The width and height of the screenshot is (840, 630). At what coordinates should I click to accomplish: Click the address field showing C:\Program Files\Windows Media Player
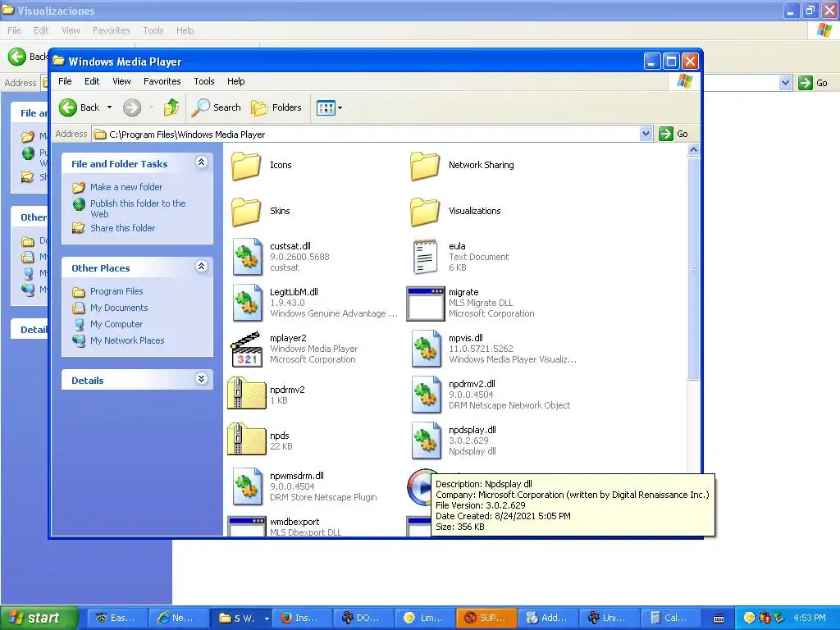366,135
